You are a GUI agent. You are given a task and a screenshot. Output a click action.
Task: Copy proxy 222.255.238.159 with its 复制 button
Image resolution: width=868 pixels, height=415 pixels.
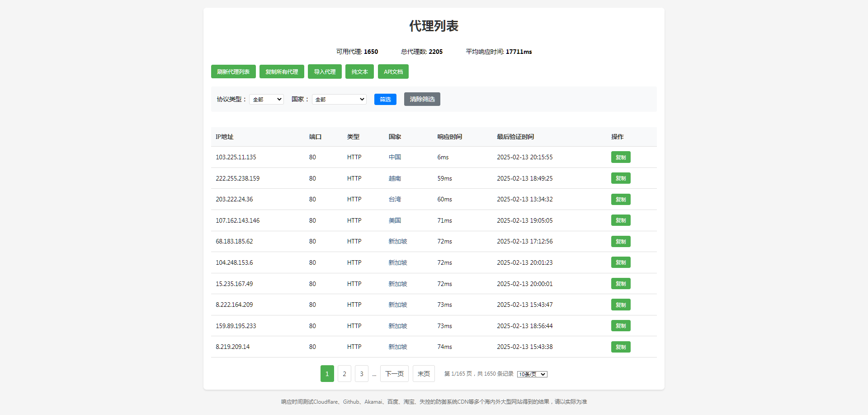tap(621, 178)
